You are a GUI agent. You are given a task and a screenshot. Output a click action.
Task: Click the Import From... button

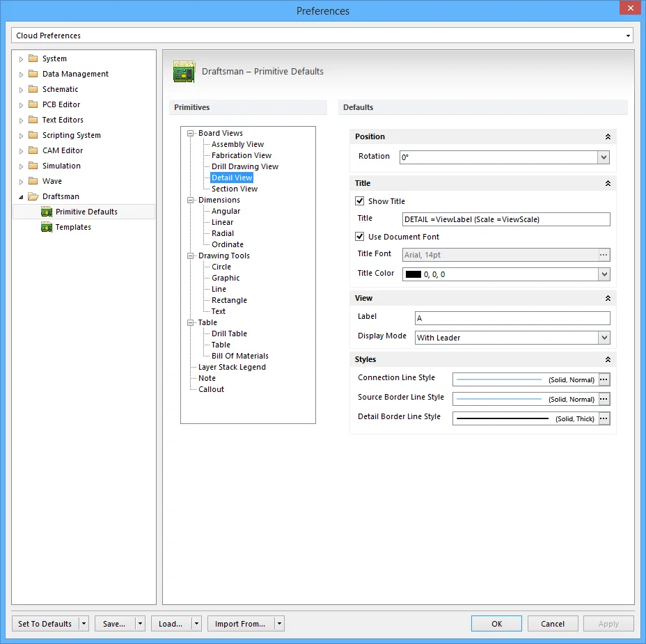pyautogui.click(x=241, y=624)
